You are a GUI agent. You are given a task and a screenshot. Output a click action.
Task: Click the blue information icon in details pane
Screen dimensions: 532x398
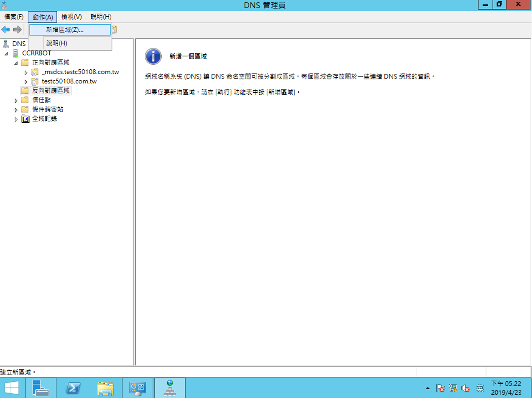point(153,56)
